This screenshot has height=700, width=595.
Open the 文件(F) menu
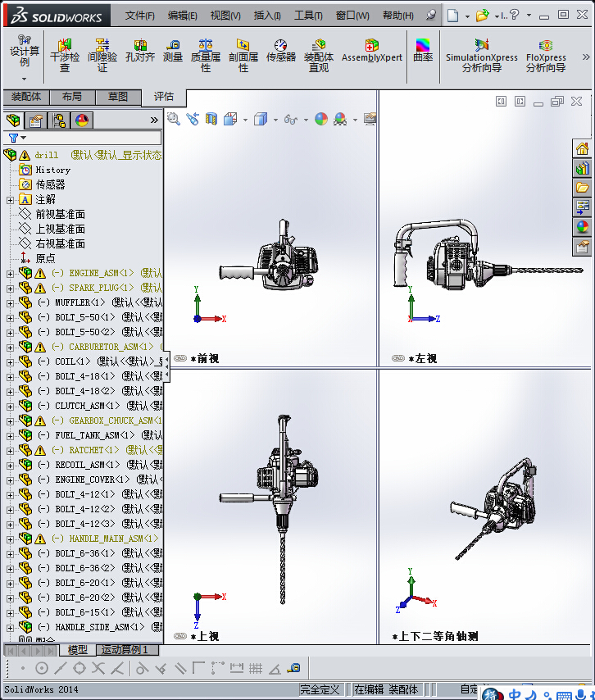point(139,16)
